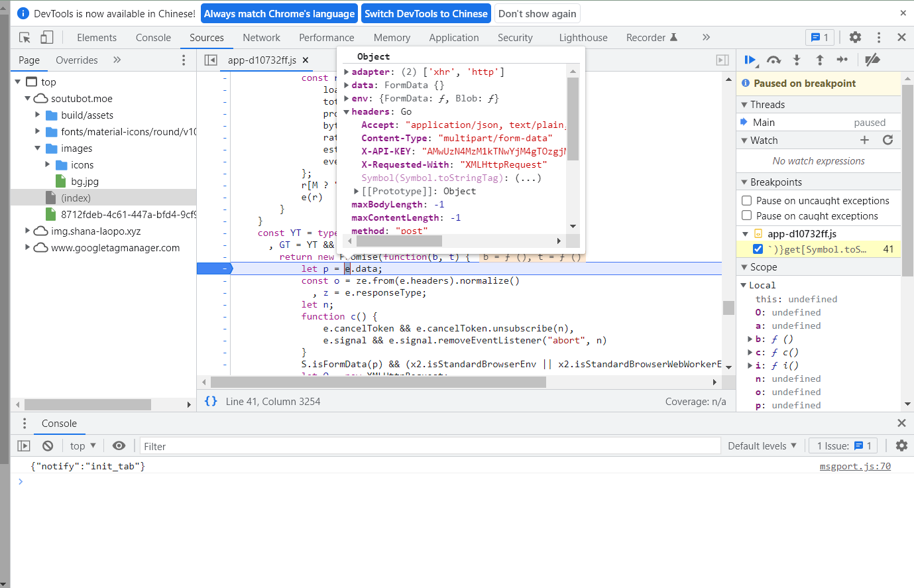This screenshot has width=914, height=588.
Task: Pretty print the source with braces icon
Action: click(x=211, y=401)
